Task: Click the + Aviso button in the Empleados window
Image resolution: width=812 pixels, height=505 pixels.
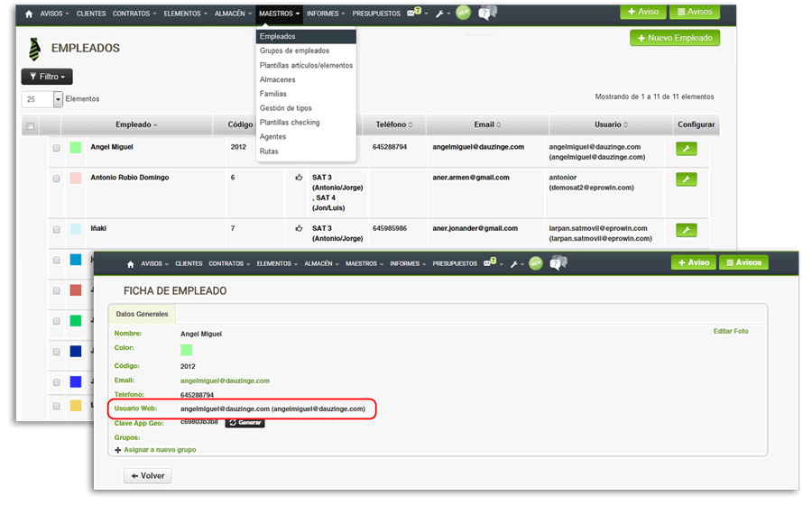Action: (x=643, y=12)
